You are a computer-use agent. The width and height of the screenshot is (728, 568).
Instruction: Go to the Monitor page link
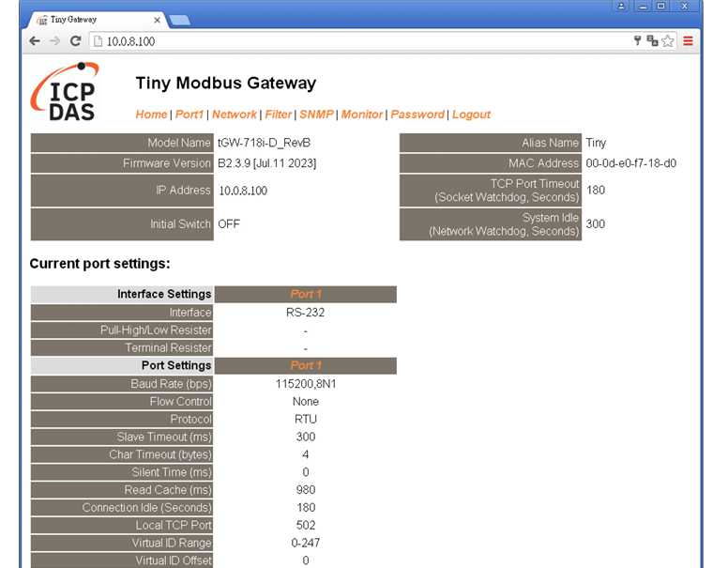(362, 115)
